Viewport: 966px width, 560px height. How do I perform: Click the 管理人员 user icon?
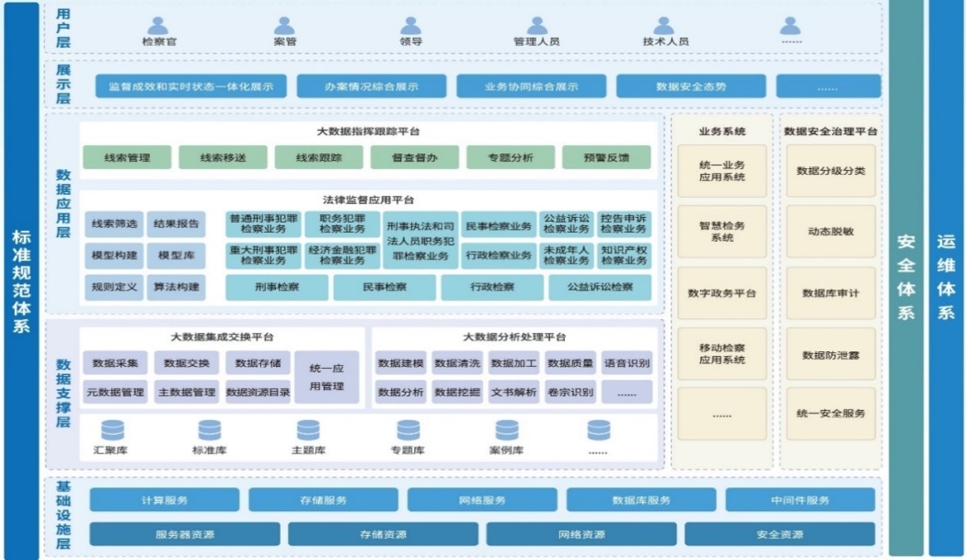click(x=536, y=26)
